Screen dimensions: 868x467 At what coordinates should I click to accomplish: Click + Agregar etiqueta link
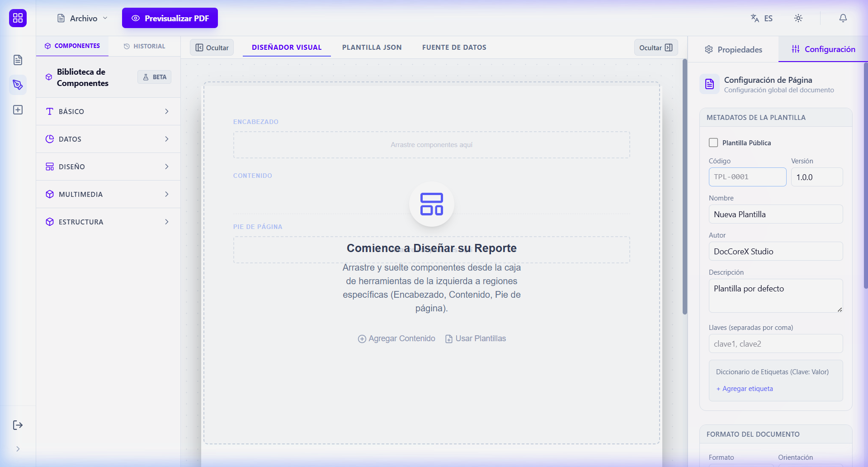(x=745, y=389)
